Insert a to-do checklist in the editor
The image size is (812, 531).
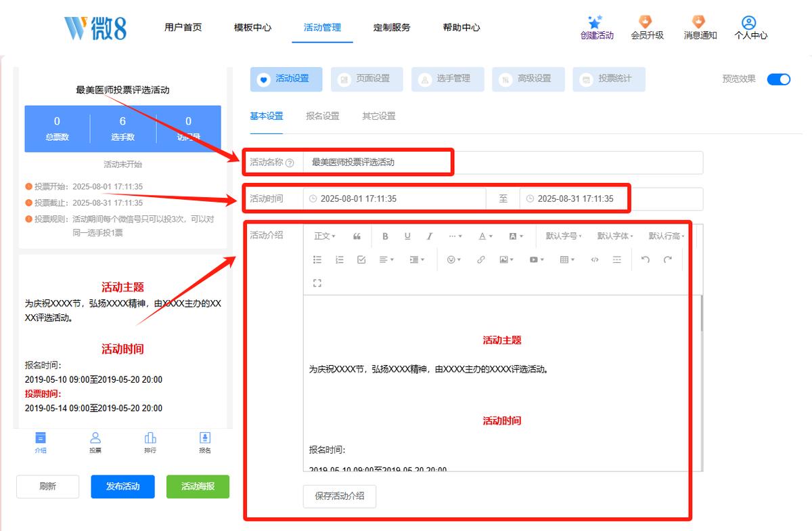361,259
